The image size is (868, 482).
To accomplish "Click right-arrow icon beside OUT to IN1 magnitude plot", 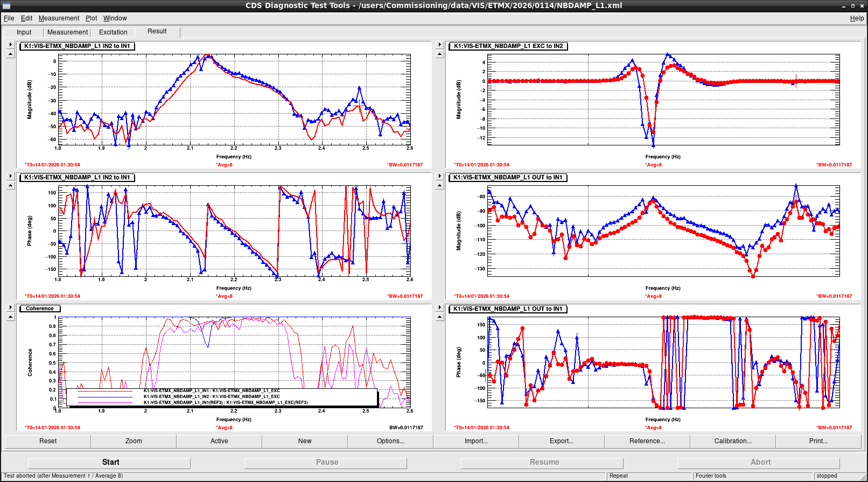I will [x=439, y=176].
